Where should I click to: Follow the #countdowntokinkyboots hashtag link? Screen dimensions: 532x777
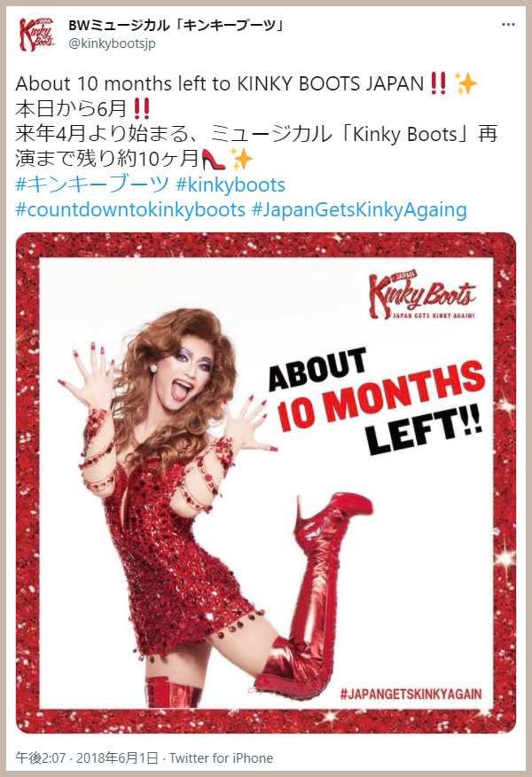130,209
